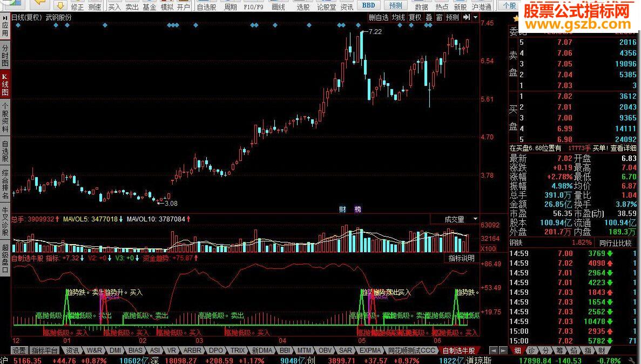Click the Shanghai index value 5166.35
The width and height of the screenshot is (641, 364).
(x=28, y=360)
